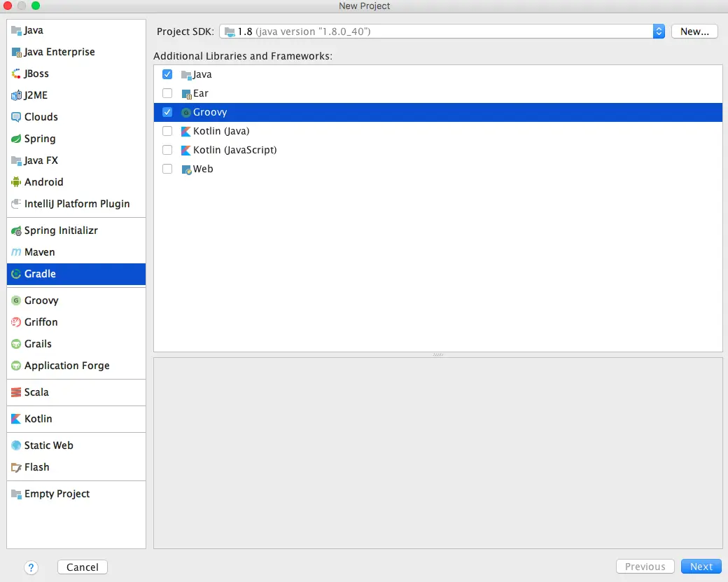Pick the IntelliJ Platform Plugin icon
The width and height of the screenshot is (728, 582).
(x=16, y=204)
